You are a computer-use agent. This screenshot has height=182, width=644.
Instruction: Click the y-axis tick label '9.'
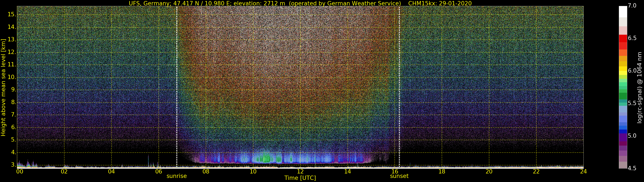click(x=14, y=90)
